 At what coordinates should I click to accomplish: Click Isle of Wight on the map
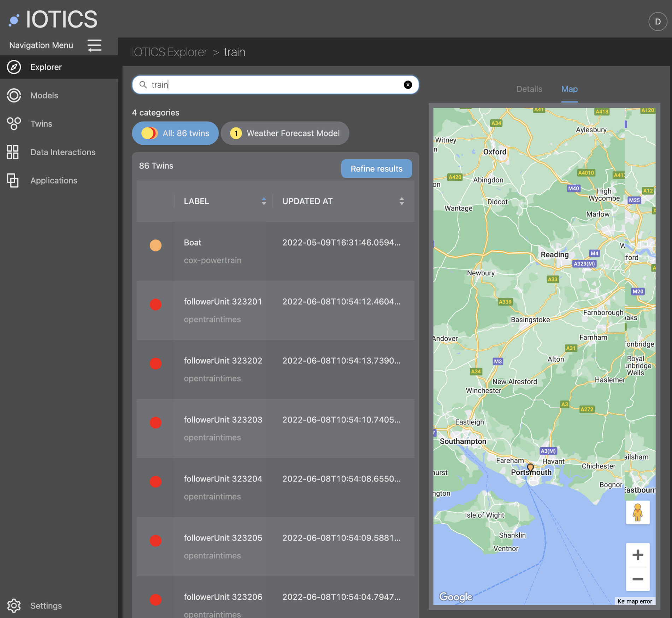(484, 515)
